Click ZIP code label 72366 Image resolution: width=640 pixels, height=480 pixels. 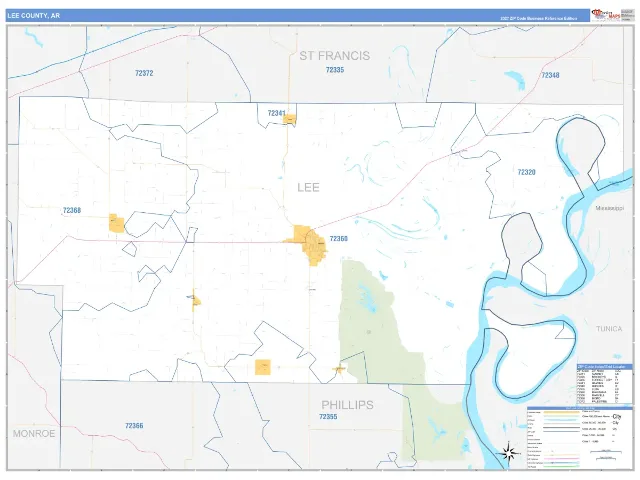click(x=134, y=426)
